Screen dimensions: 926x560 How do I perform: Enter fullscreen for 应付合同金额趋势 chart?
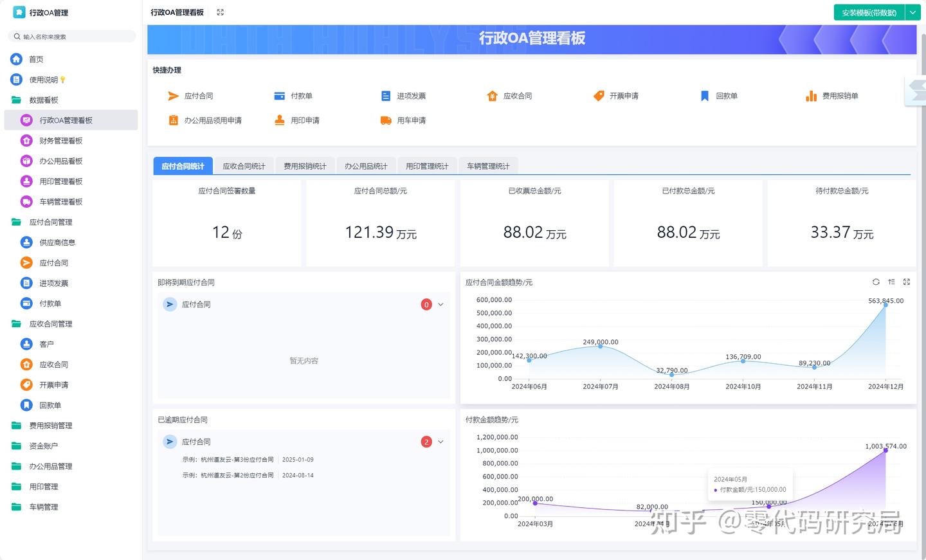coord(907,282)
